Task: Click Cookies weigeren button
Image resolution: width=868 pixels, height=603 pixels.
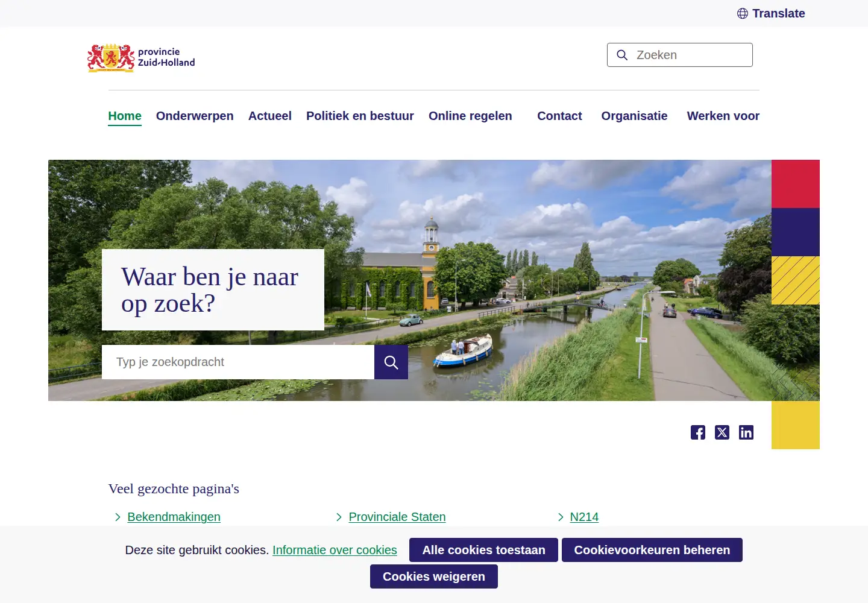Action: tap(434, 576)
